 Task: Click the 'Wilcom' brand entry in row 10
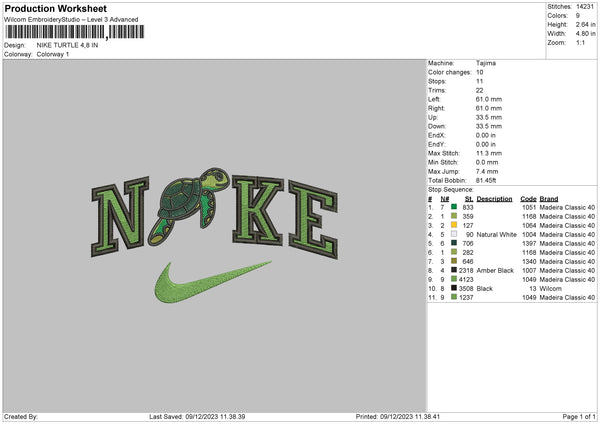click(551, 289)
